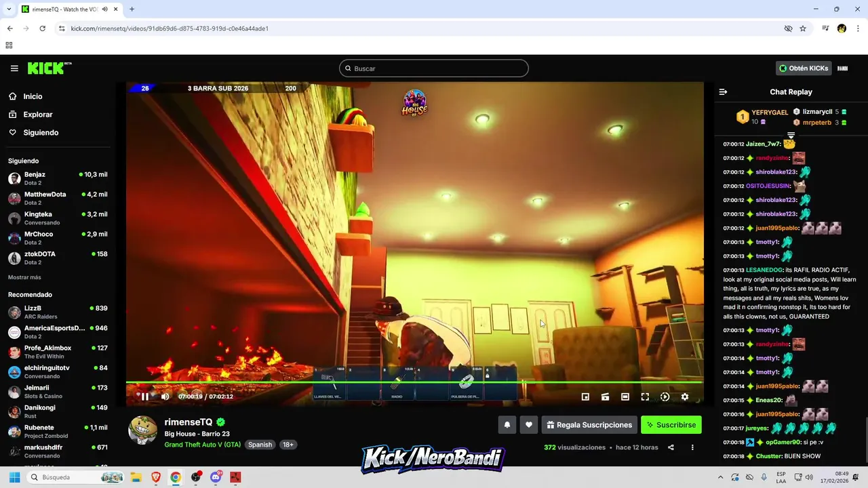Open the elchiringuitotv channel avatar
Screen dimensions: 868x488
[x=14, y=372]
